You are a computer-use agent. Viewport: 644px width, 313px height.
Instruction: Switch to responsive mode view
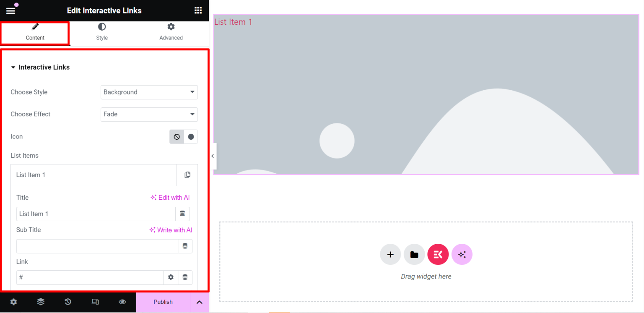[95, 302]
